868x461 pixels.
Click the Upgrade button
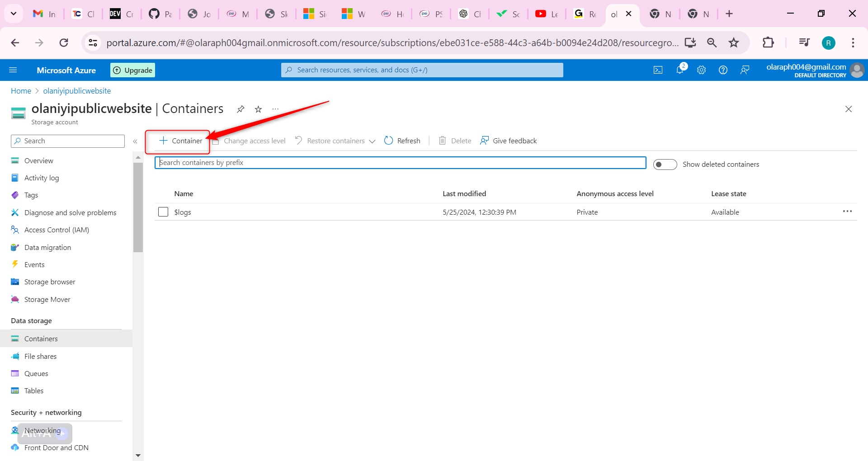click(133, 70)
